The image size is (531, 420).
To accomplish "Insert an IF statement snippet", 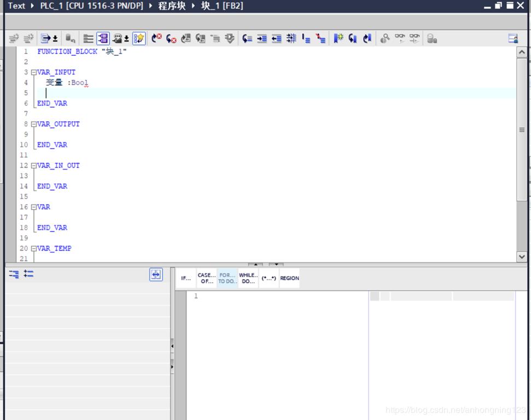I will coord(185,278).
